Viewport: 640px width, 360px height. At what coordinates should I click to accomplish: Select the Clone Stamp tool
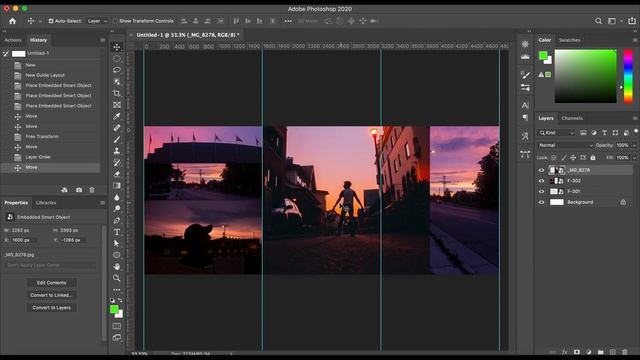click(117, 151)
